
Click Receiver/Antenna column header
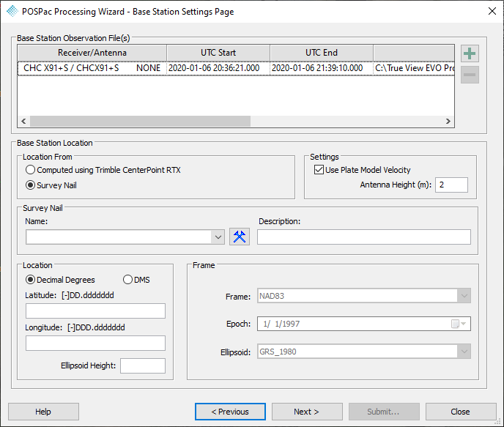point(92,53)
